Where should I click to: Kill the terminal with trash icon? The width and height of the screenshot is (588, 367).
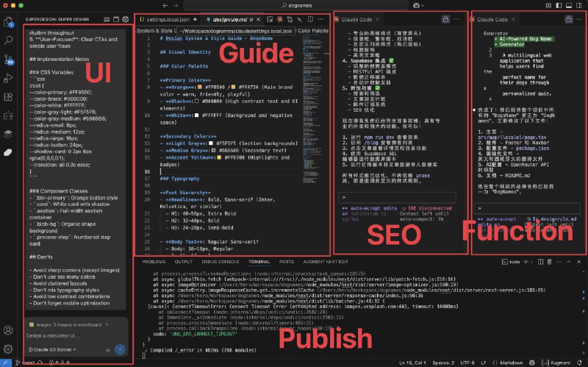point(549,262)
